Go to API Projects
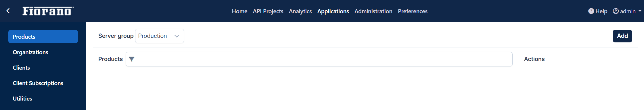Image resolution: width=644 pixels, height=110 pixels. pos(268,11)
